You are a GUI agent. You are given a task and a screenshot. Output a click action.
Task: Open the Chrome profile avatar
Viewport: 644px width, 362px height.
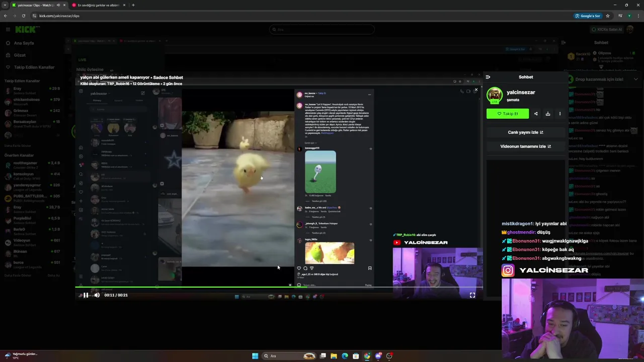[x=629, y=16]
